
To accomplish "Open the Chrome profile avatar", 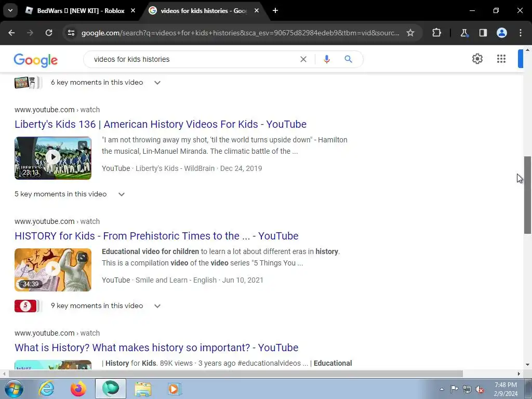I will click(x=502, y=33).
